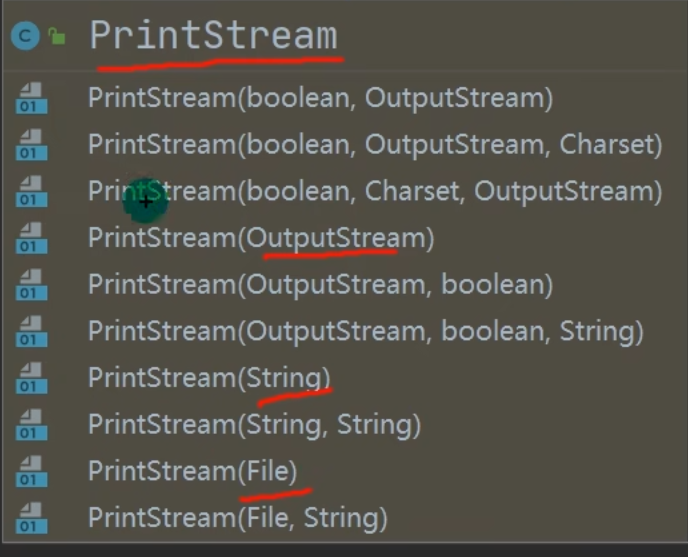Select PrintStream(boolean, OutputStream) constructor
This screenshot has width=688, height=557.
[x=320, y=98]
